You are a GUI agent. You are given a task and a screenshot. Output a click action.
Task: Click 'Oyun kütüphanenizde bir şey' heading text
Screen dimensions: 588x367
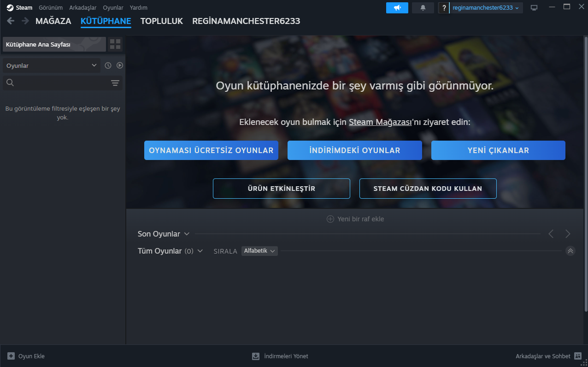point(355,86)
